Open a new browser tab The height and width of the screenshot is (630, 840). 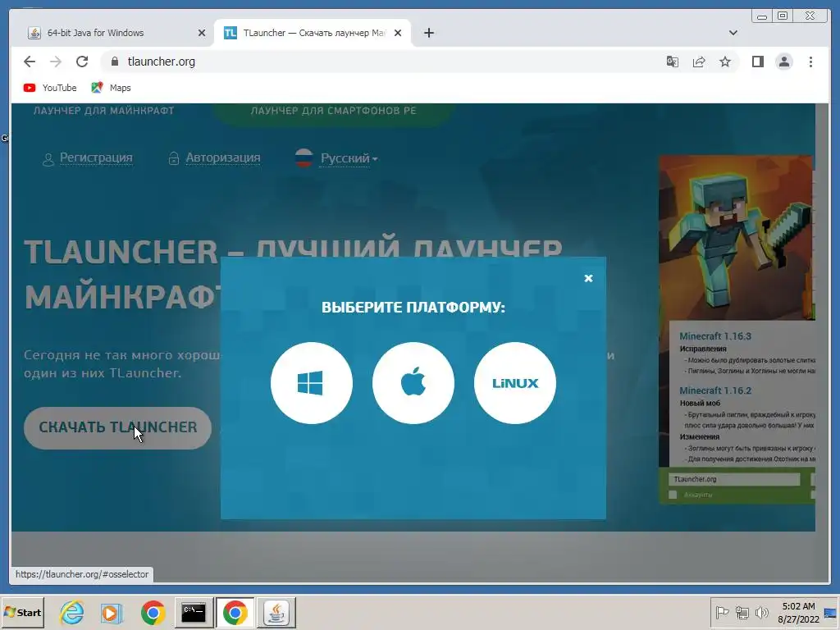428,33
